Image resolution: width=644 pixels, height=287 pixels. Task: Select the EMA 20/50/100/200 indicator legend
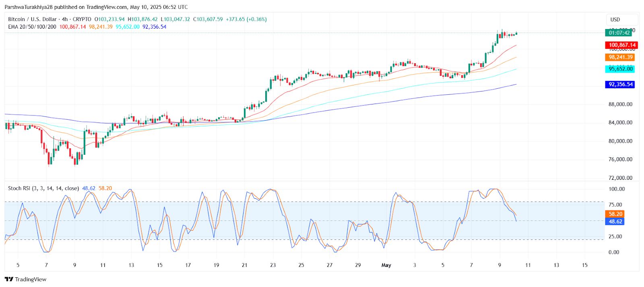pos(32,27)
